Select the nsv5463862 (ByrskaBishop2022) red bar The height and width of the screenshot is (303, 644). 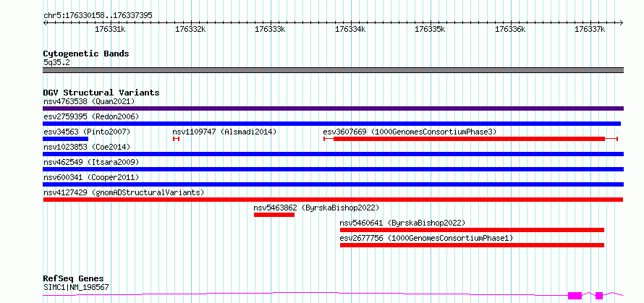click(x=274, y=215)
